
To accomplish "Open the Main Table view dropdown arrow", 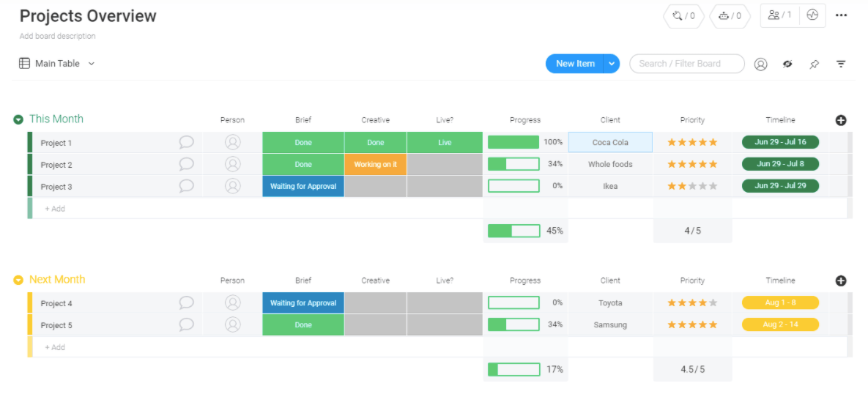I will pyautogui.click(x=92, y=64).
